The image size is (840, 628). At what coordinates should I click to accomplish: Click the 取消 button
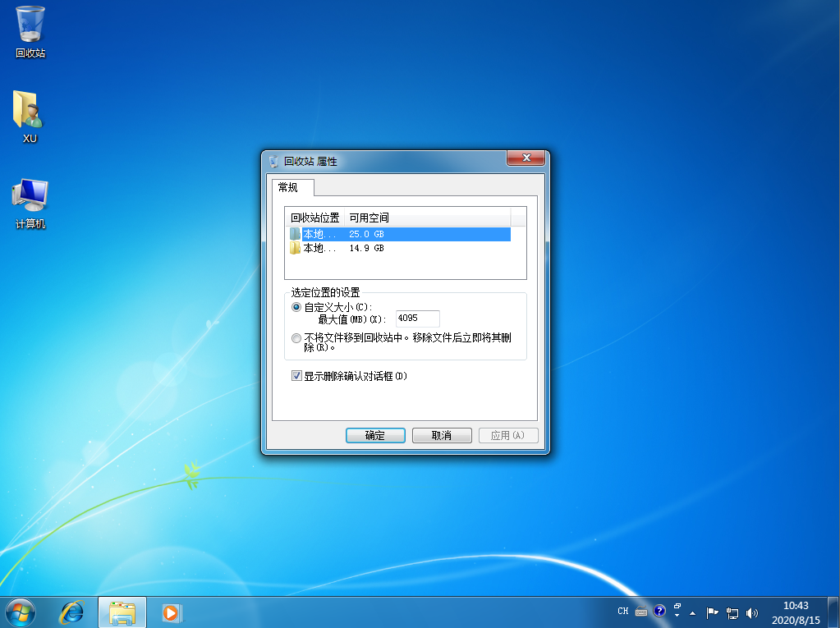pos(442,435)
